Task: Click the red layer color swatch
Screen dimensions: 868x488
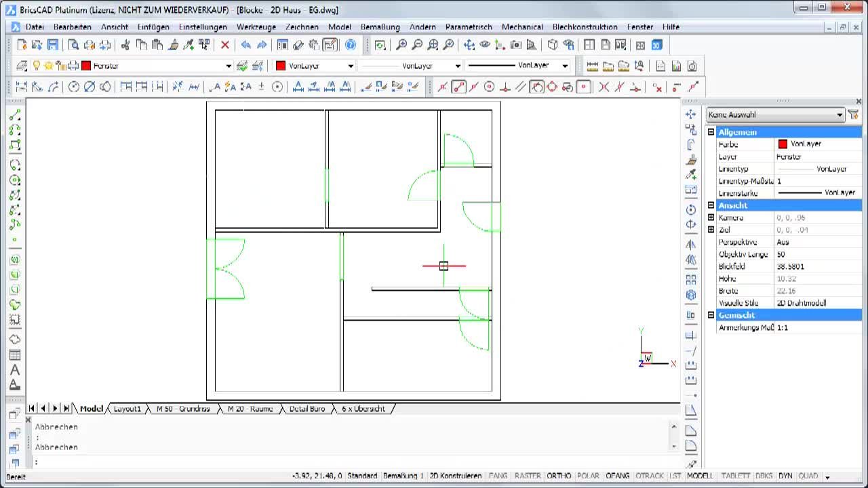Action: tap(86, 66)
